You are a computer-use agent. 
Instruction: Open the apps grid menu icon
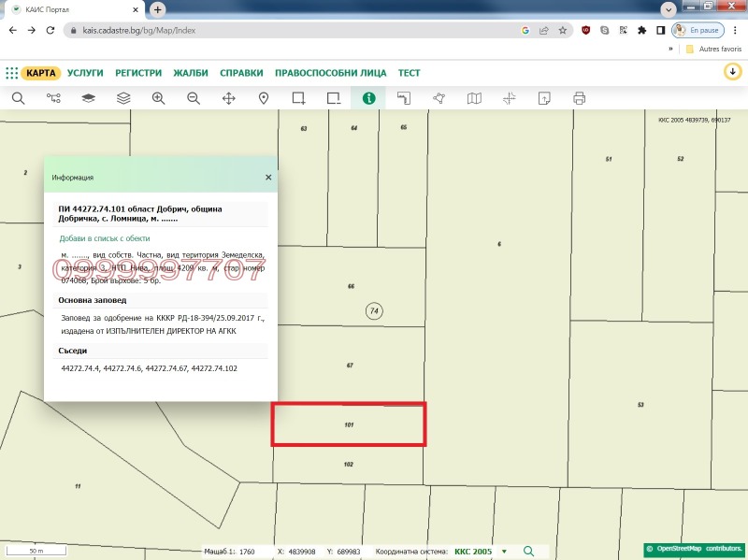pyautogui.click(x=11, y=73)
